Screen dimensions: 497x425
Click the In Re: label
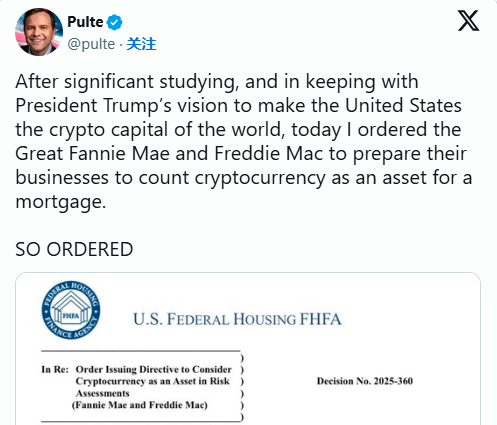point(55,369)
